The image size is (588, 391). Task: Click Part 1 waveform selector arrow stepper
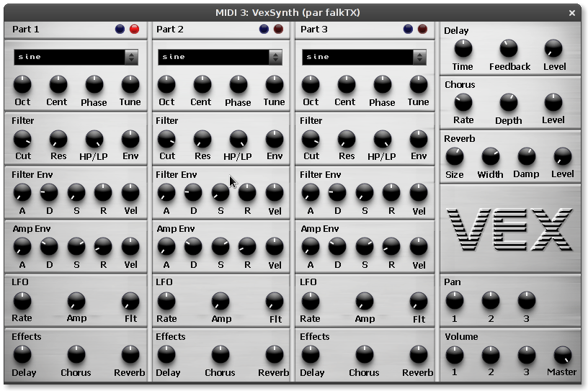point(131,57)
